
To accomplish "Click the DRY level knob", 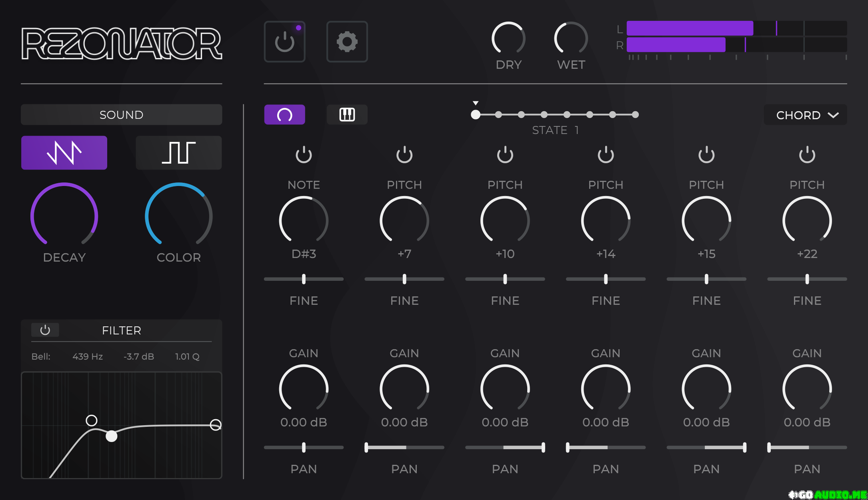I will [508, 38].
